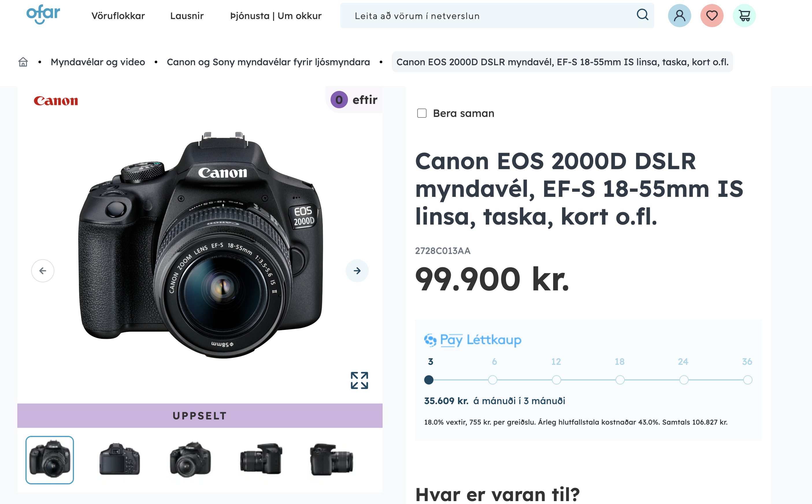Click the search magnifier icon
This screenshot has width=812, height=504.
642,15
